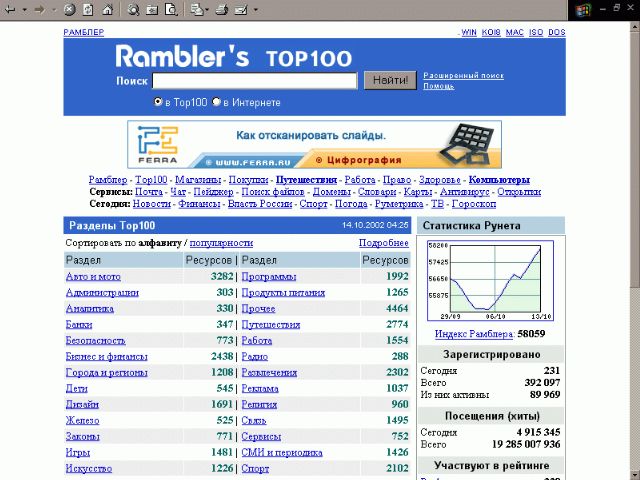Viewport: 640px width, 480px height.
Task: Click resource count 3282 for Авто и мото
Action: (222, 276)
